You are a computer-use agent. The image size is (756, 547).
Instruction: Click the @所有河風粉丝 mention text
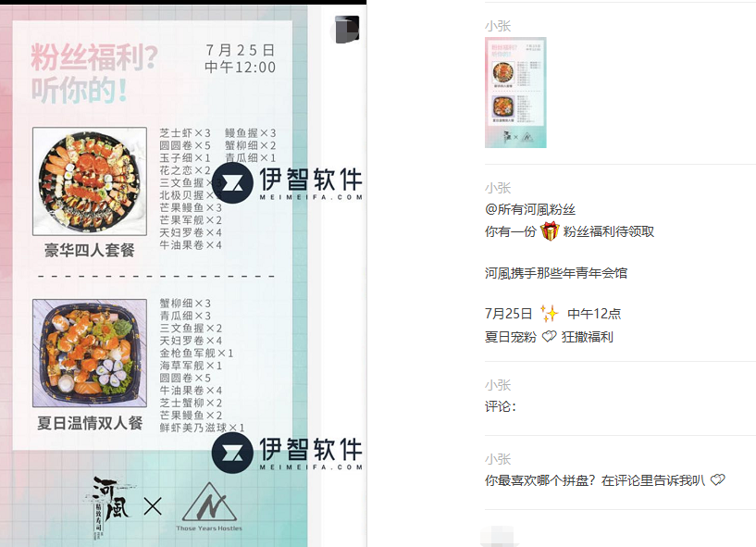pyautogui.click(x=530, y=209)
